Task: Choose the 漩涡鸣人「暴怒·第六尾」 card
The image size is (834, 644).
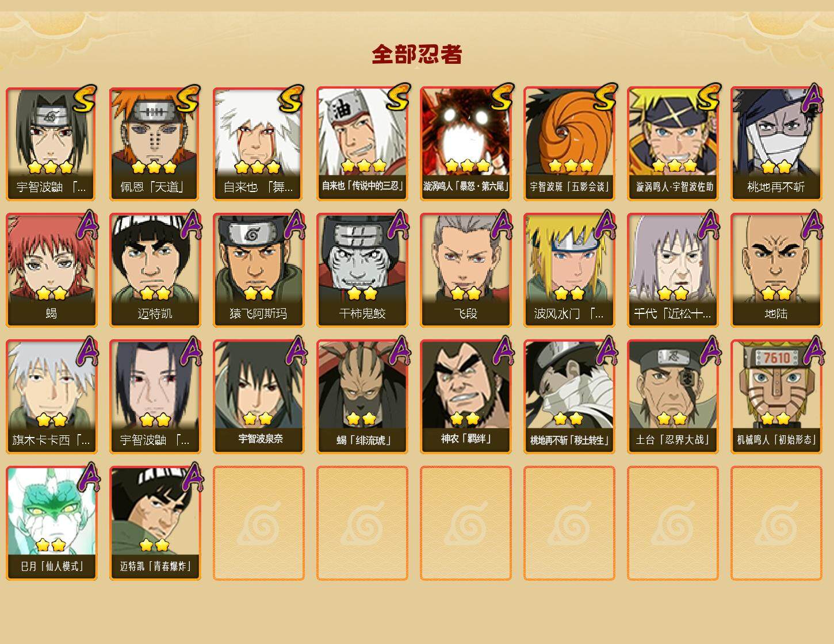Action: (465, 144)
